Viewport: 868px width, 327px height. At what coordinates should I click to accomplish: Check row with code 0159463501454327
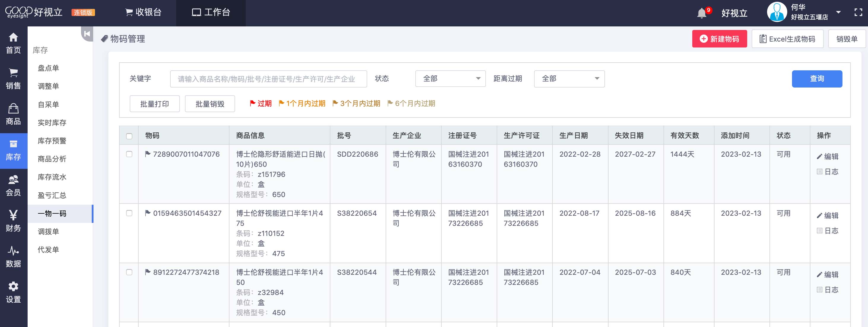(129, 213)
